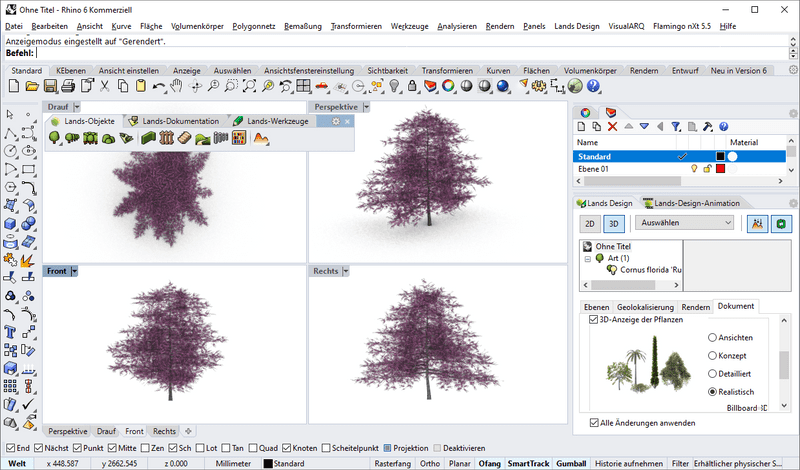Select the Pan view hand tool
The image size is (800, 470).
(x=177, y=87)
